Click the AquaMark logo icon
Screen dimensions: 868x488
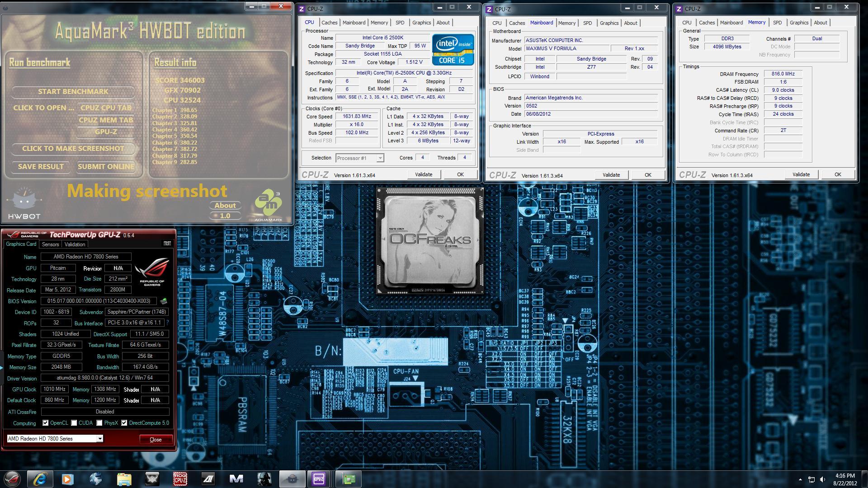click(268, 206)
